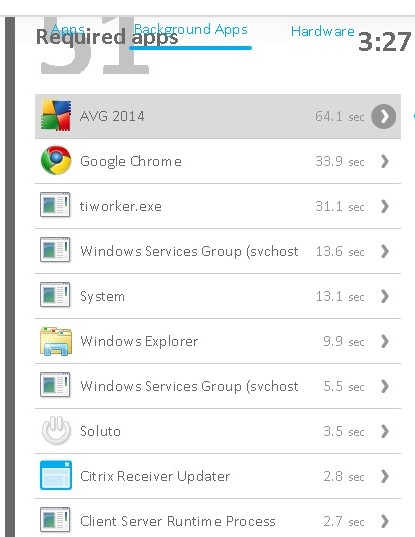
Task: Click the Windows Explorer folder icon
Action: 56,341
